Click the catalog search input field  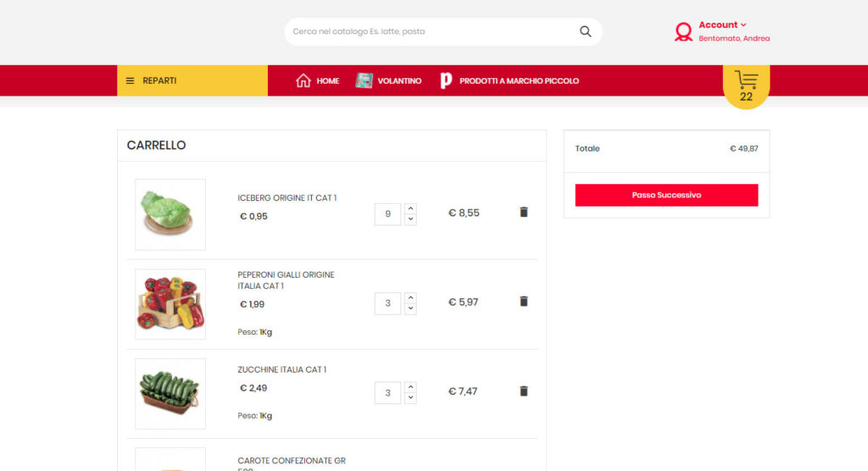428,31
